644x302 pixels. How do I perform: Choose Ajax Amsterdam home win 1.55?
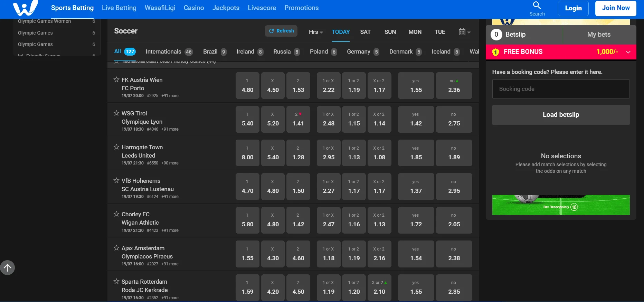(247, 254)
